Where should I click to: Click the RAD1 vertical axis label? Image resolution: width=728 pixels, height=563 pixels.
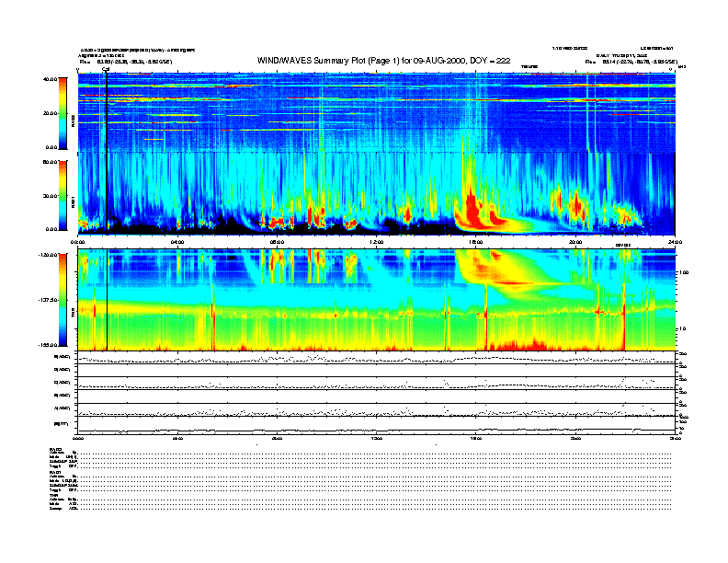pos(73,202)
